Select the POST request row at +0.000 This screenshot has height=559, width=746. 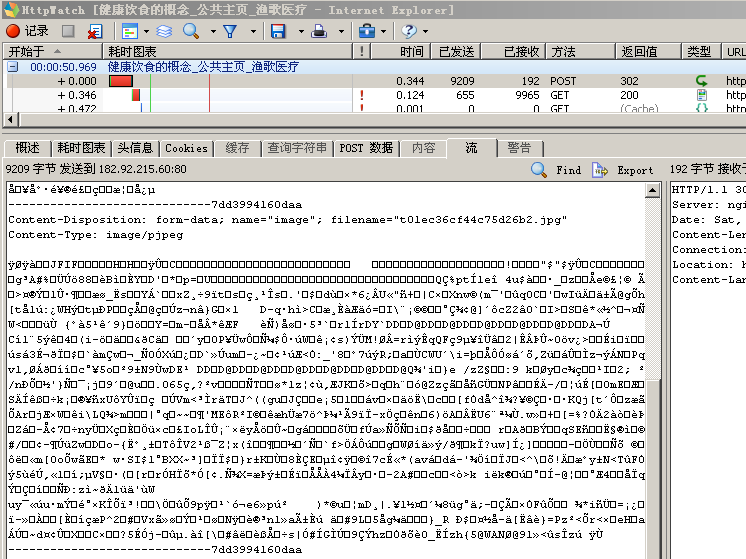tap(374, 81)
